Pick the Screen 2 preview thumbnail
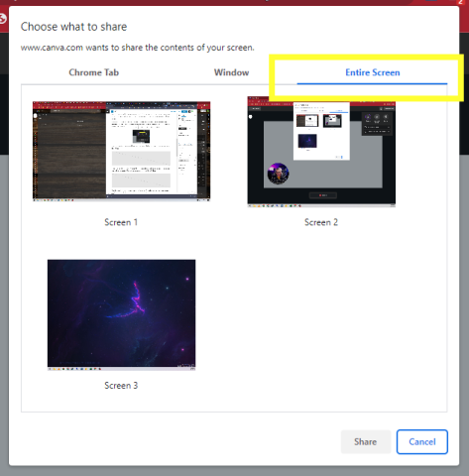 pos(321,152)
